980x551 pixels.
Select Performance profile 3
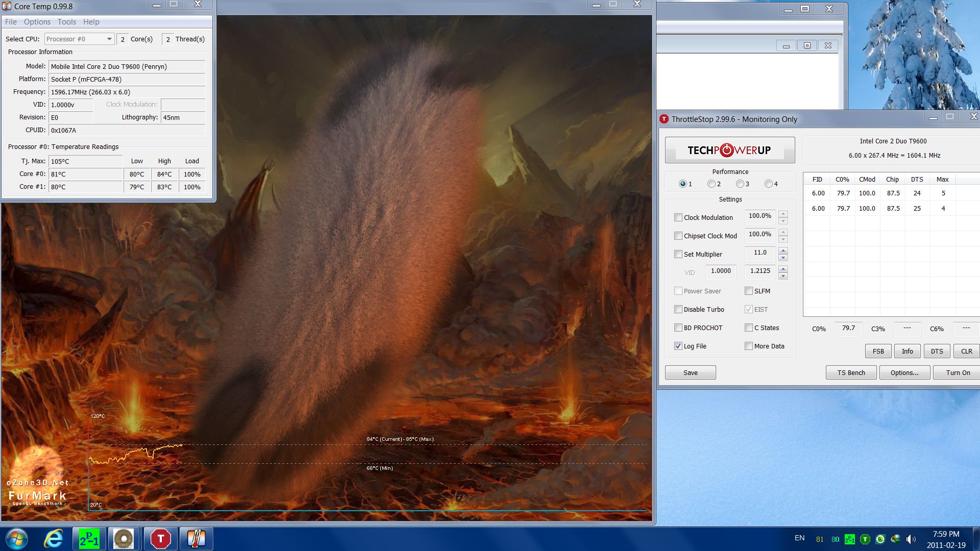[740, 184]
